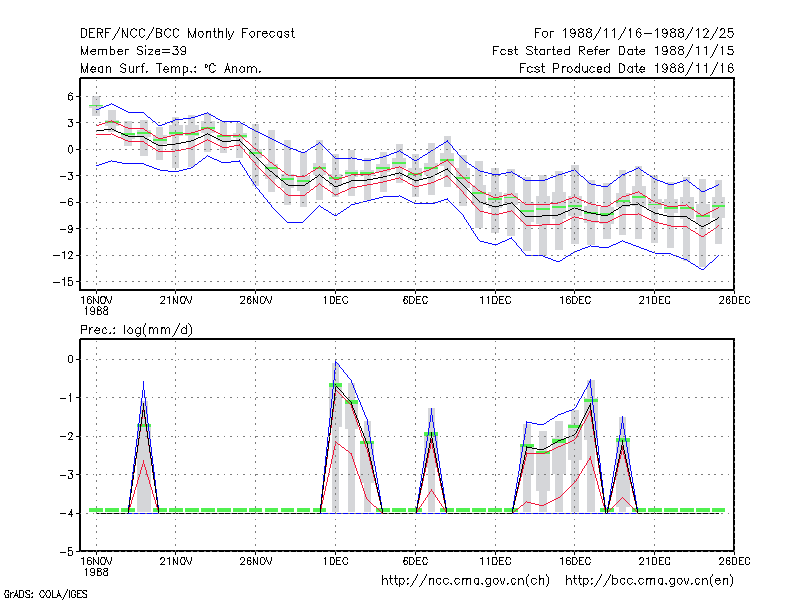Click the 16DEC tick on precipitation chart
This screenshot has width=800, height=600.
point(574,562)
